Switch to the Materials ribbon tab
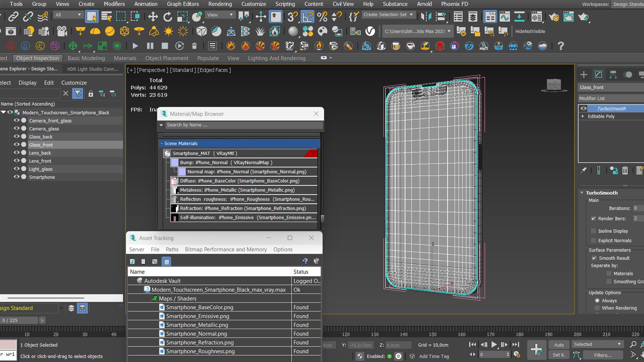644x362 pixels. [125, 58]
